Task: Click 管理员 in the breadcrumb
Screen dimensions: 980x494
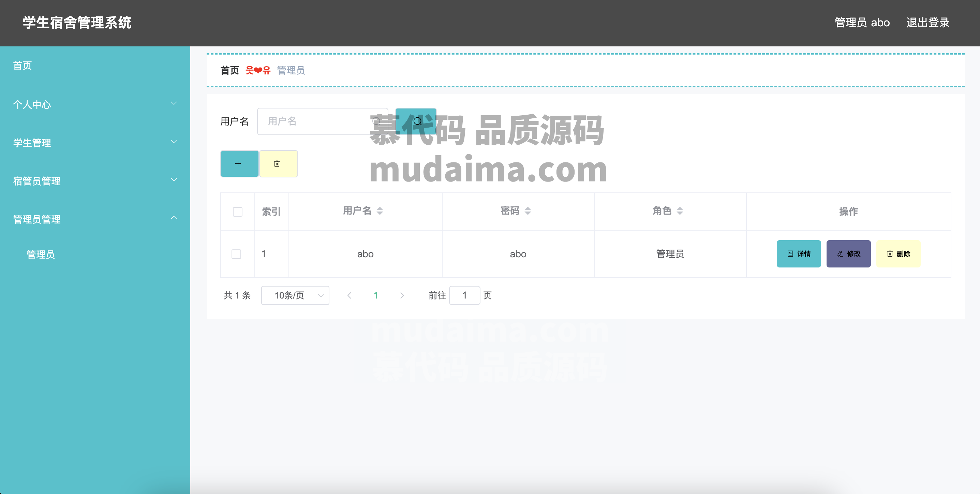Action: click(291, 70)
